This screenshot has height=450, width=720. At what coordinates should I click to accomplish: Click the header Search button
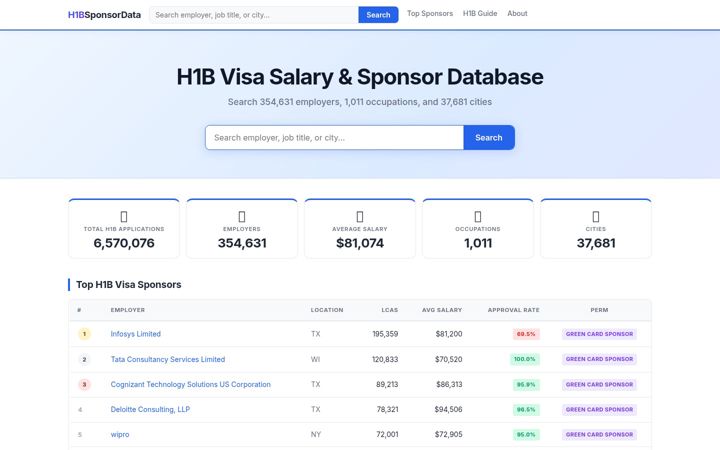(x=378, y=15)
